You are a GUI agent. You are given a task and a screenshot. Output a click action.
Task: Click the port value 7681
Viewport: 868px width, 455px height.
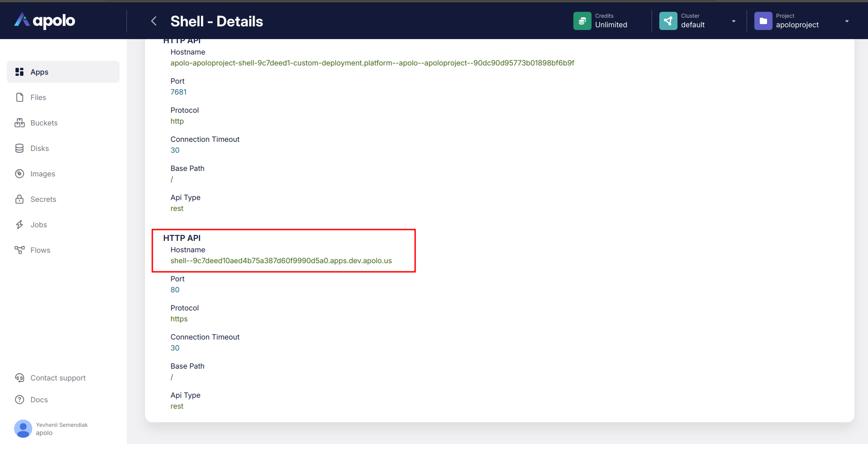coord(178,92)
